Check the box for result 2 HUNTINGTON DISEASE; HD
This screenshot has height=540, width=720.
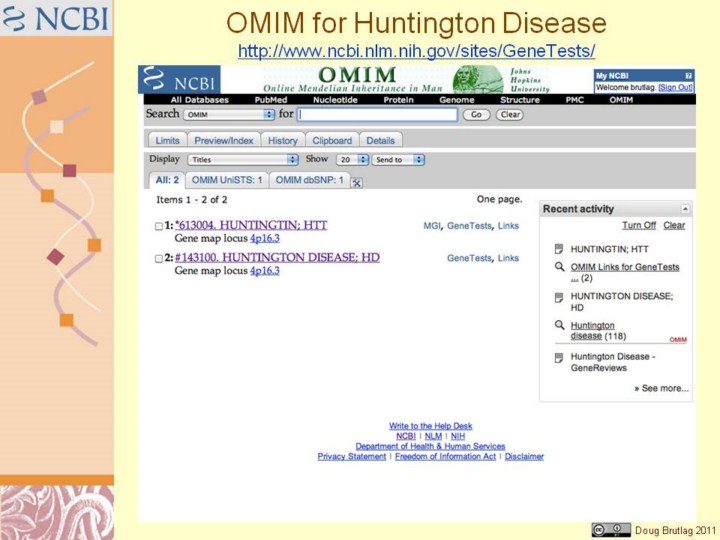[x=158, y=259]
